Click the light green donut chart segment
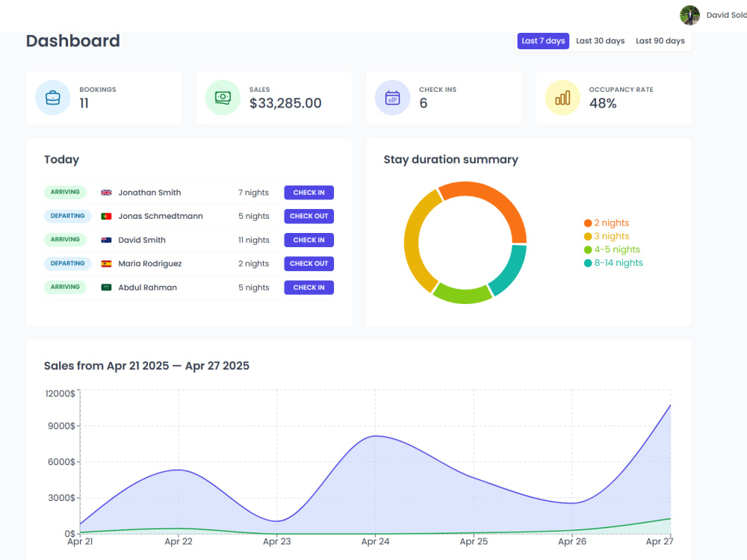 pos(462,295)
